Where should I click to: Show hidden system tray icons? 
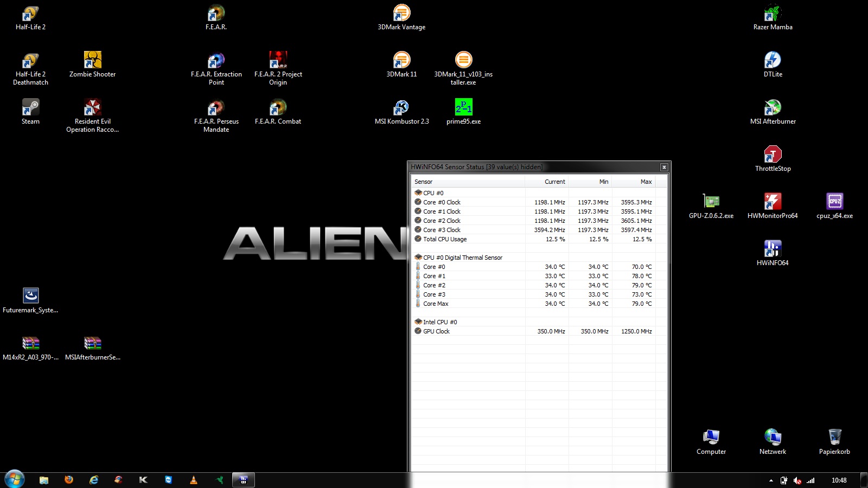pos(771,480)
